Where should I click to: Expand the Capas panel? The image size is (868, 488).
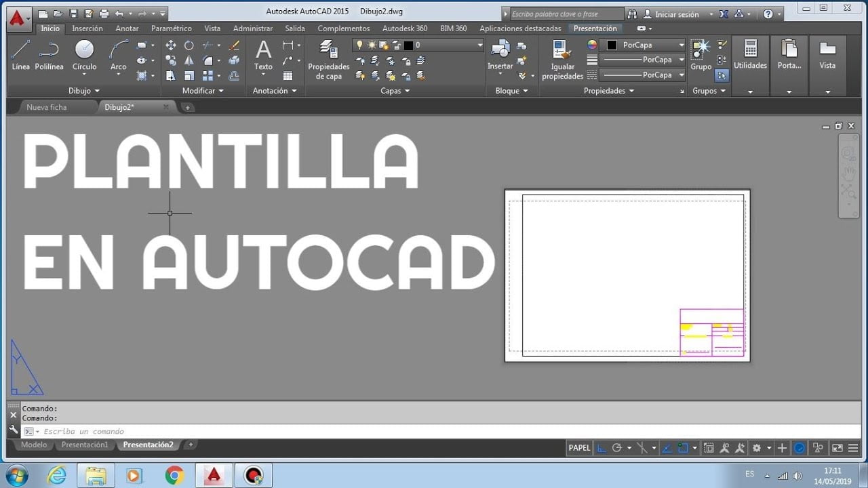click(395, 91)
